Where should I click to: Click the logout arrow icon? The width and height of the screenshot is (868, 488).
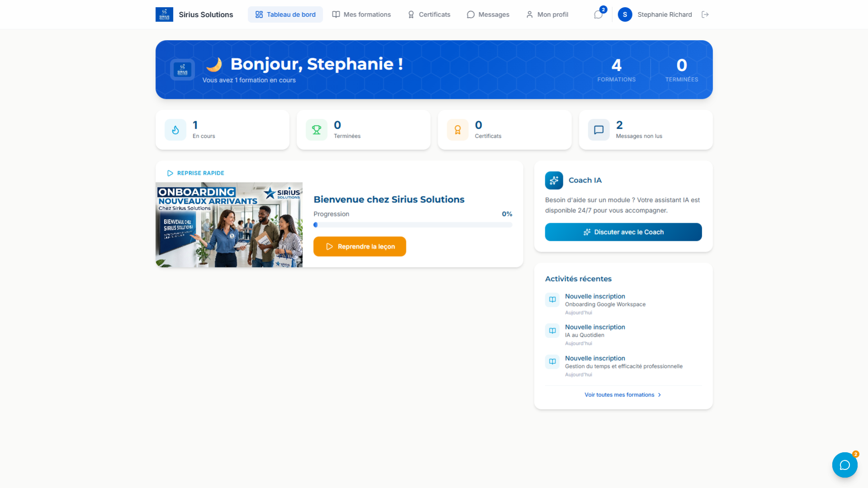[x=705, y=14]
